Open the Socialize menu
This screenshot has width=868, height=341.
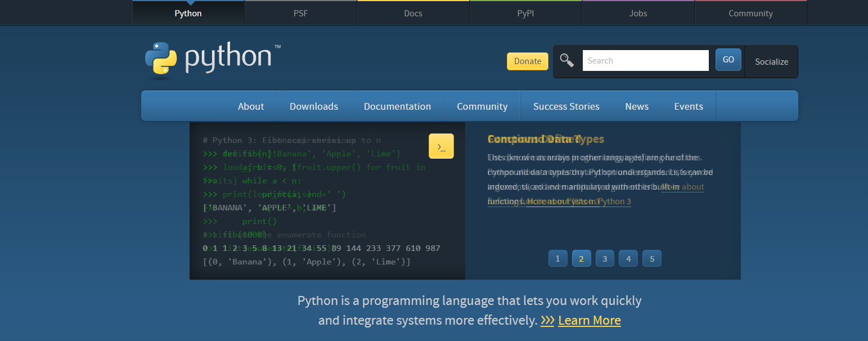point(772,61)
